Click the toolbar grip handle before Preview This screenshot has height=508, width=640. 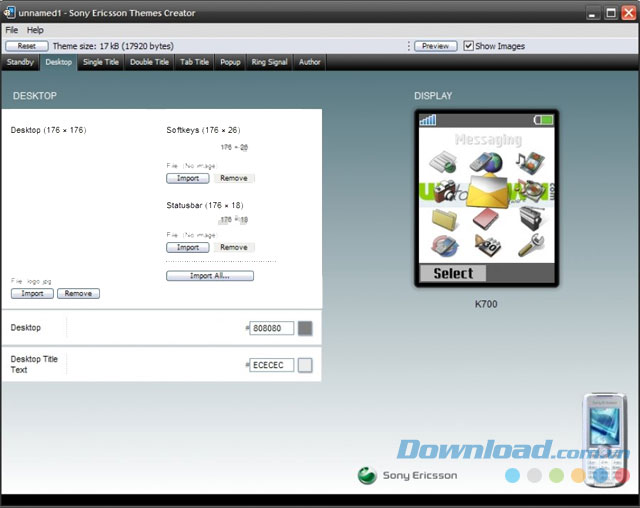(x=408, y=46)
